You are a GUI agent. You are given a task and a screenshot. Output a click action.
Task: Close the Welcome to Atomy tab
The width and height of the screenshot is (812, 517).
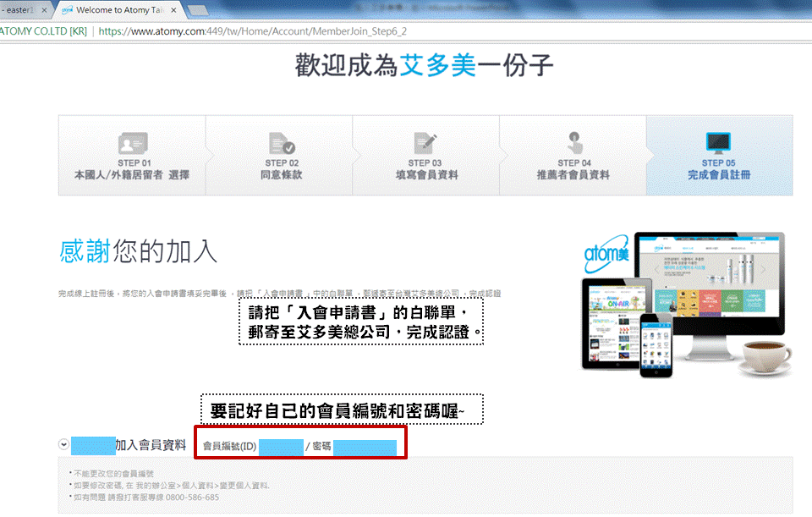click(173, 10)
